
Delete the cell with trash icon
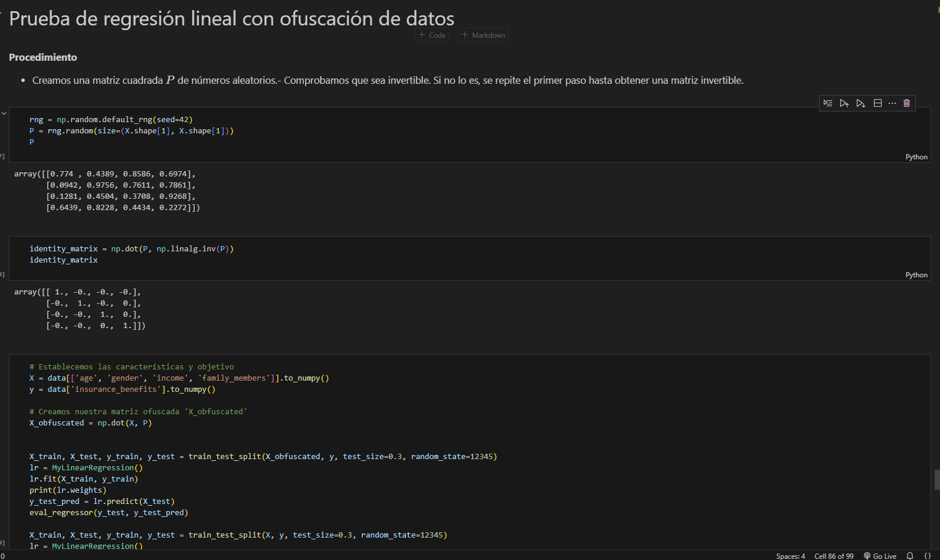pos(907,103)
